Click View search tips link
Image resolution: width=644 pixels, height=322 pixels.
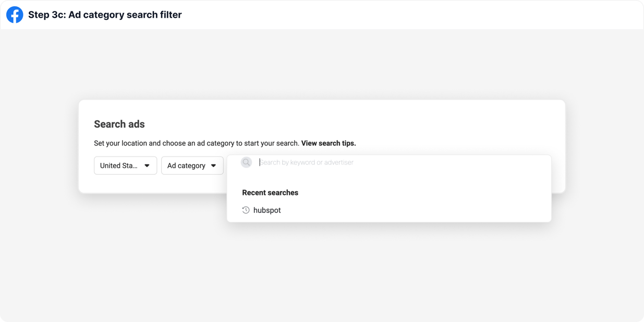click(329, 143)
